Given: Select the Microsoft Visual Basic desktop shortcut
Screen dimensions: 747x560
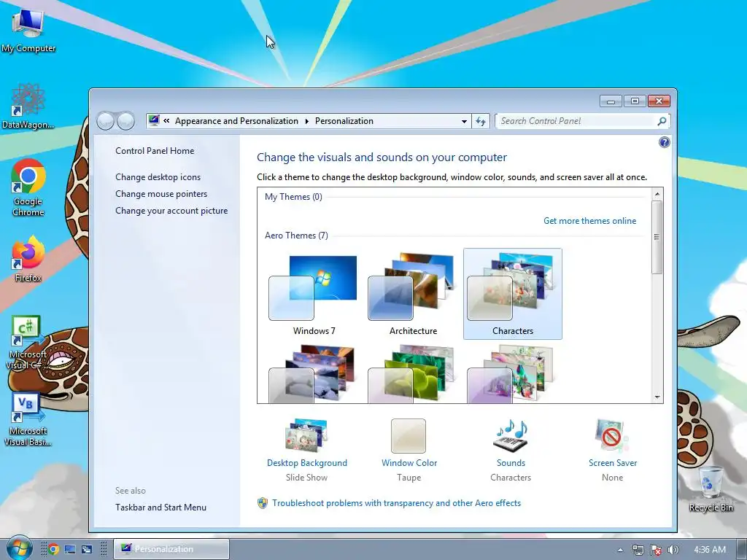Looking at the screenshot, I should pyautogui.click(x=28, y=419).
